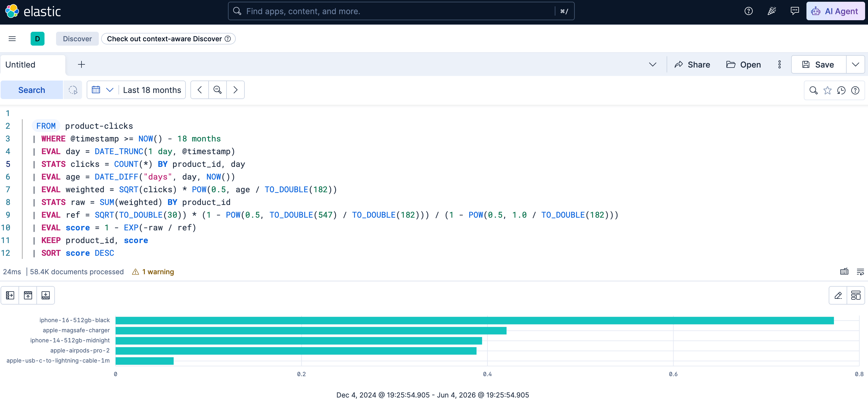Open the feedback chat icon
The image size is (868, 403).
(x=795, y=11)
